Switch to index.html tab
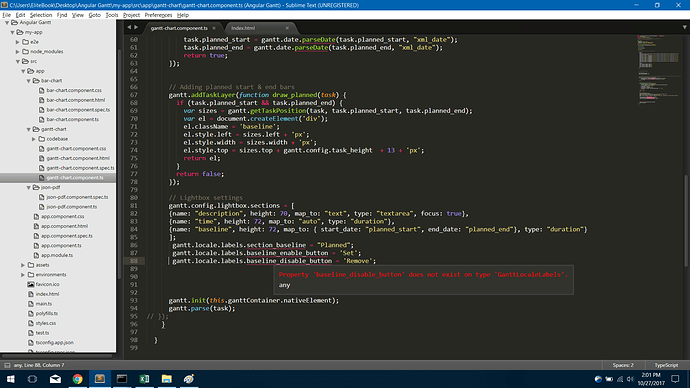The width and height of the screenshot is (690, 388). pos(243,28)
